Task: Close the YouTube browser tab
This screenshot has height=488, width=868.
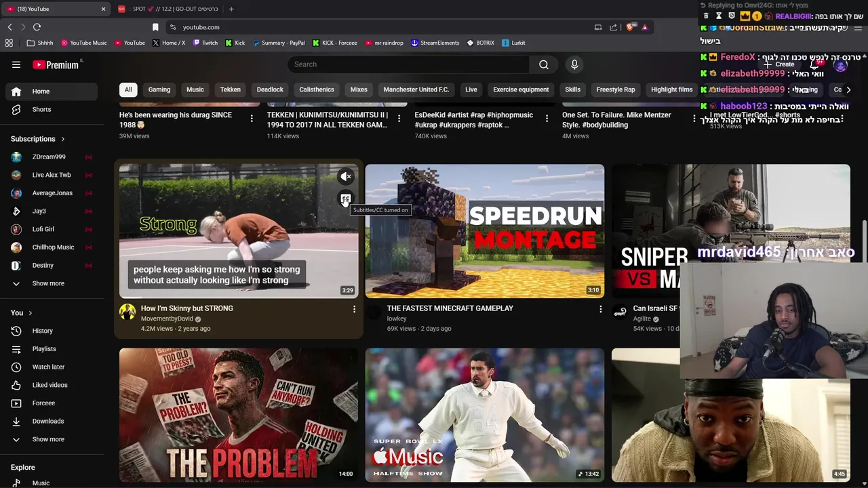Action: [x=103, y=9]
